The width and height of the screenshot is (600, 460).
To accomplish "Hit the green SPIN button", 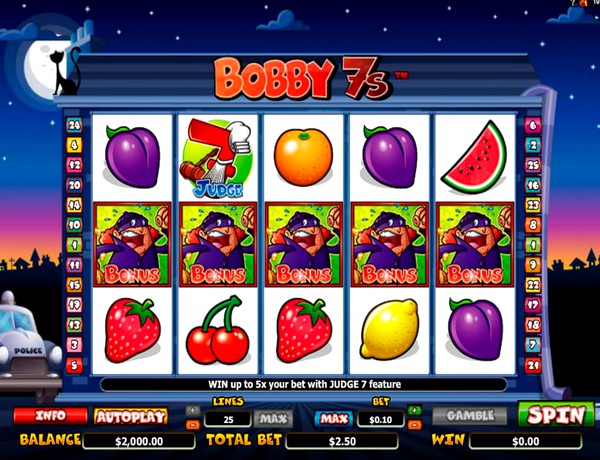I will (556, 414).
